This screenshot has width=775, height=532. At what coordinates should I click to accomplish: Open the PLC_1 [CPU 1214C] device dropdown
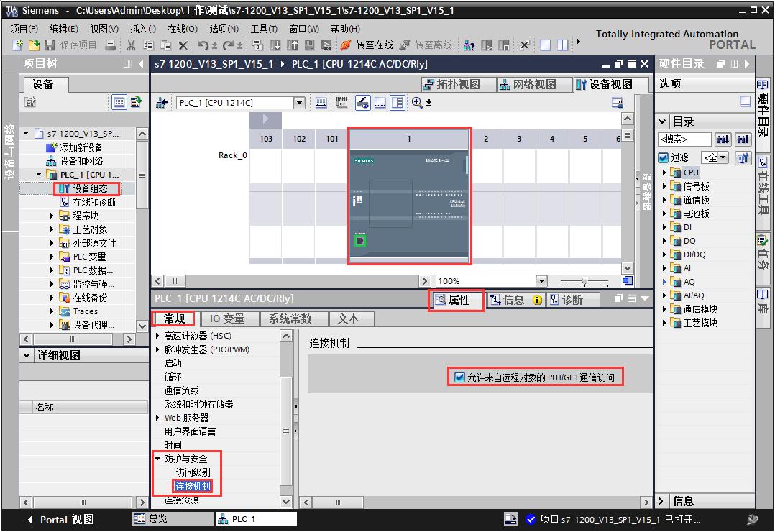pyautogui.click(x=300, y=103)
